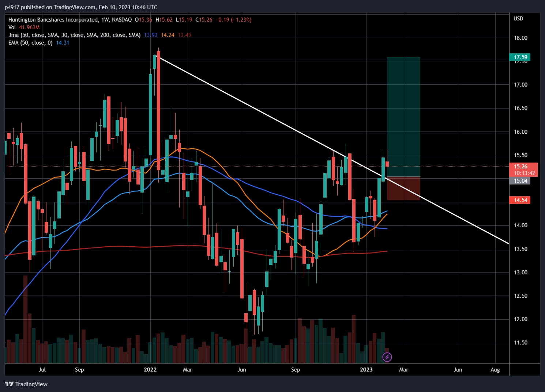The width and height of the screenshot is (545, 392).
Task: Click the 15.50 price axis label
Action: point(520,155)
